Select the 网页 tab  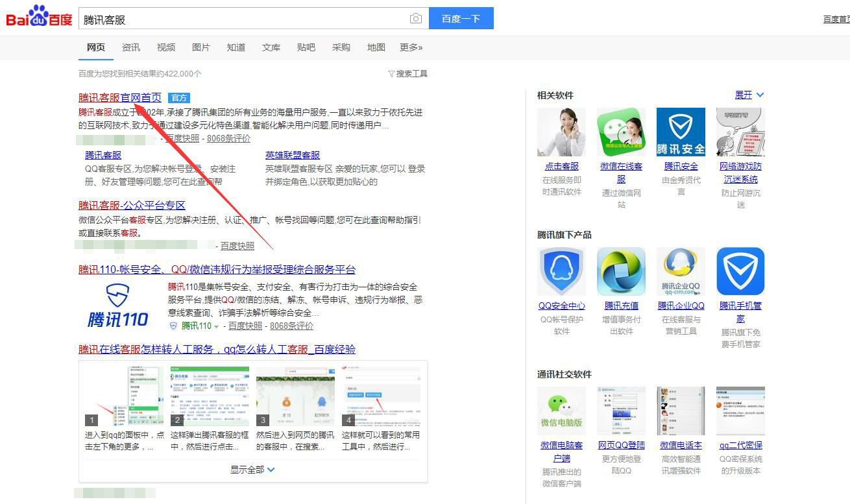click(x=96, y=47)
